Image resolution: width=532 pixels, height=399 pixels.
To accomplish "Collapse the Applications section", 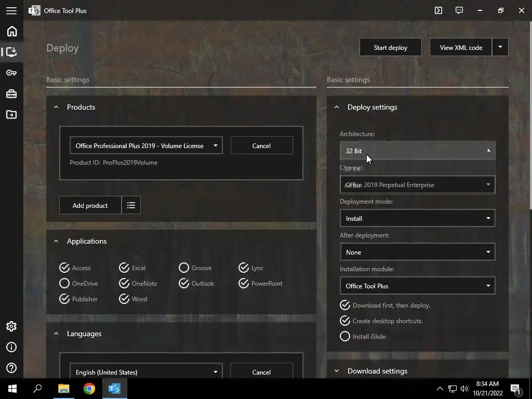I will pyautogui.click(x=56, y=241).
